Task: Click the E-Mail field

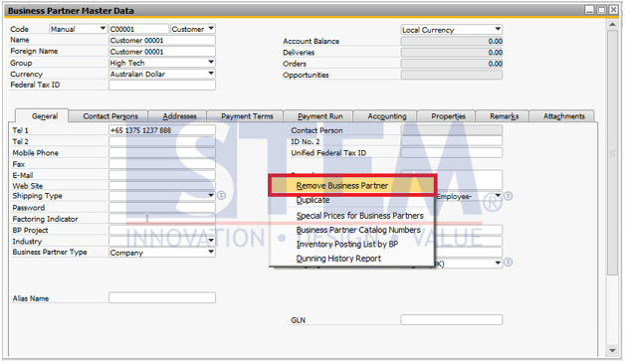Action: point(162,175)
